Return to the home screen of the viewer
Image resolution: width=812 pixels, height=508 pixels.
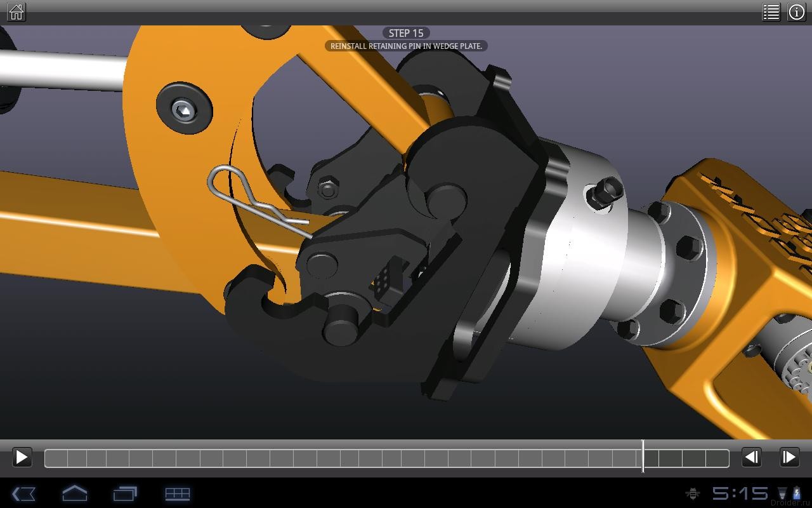click(15, 11)
